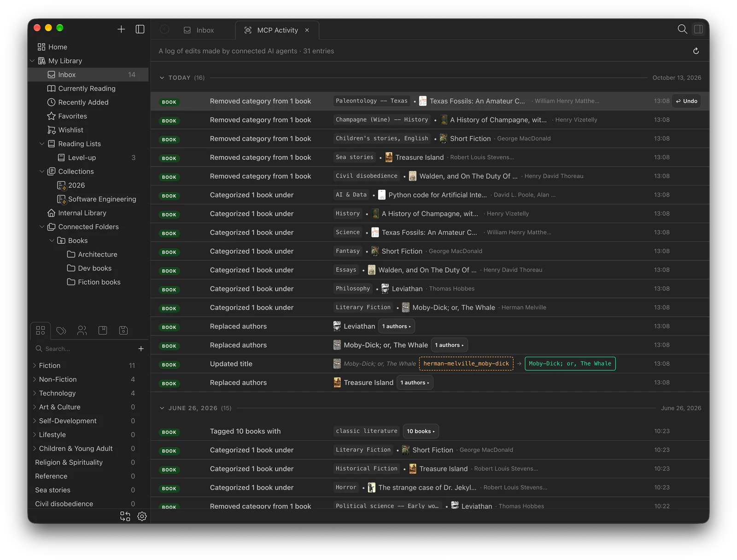Collapse the TODAY section
The image size is (737, 560).
coord(162,78)
